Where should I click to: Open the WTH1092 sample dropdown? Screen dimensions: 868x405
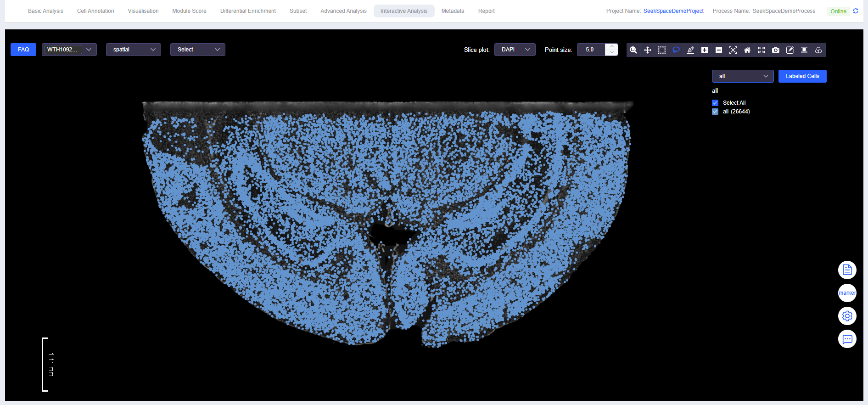pyautogui.click(x=69, y=50)
